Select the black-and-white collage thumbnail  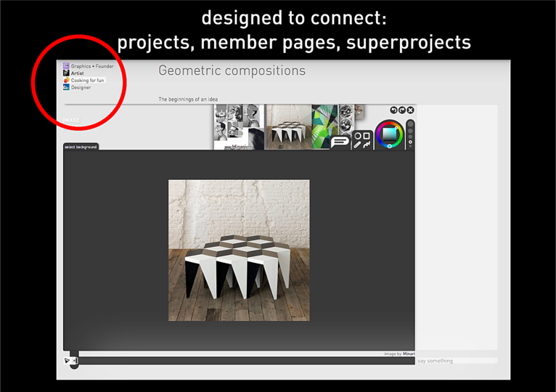coord(240,126)
